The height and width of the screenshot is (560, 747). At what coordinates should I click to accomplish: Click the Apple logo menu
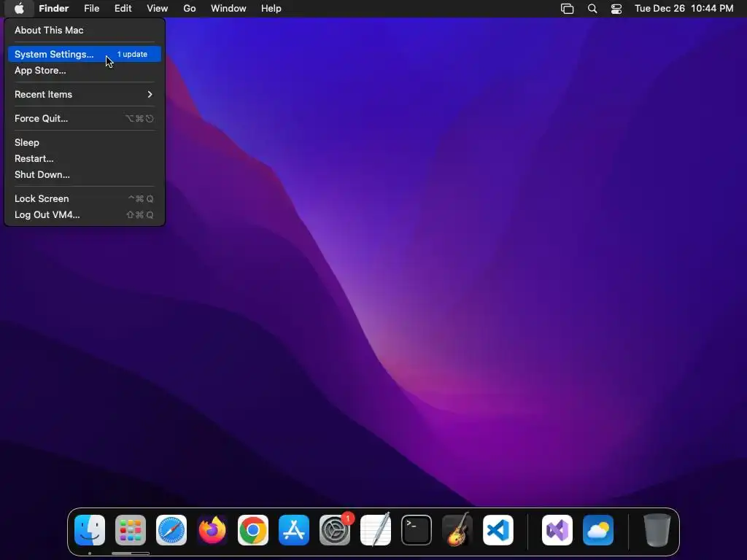coord(19,9)
